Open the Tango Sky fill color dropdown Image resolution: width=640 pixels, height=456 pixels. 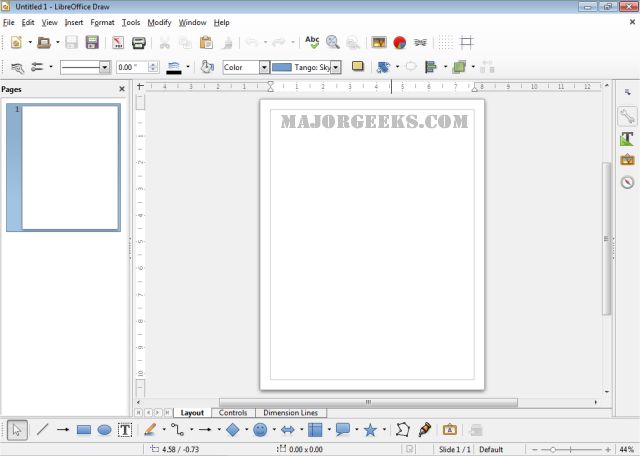tap(335, 67)
